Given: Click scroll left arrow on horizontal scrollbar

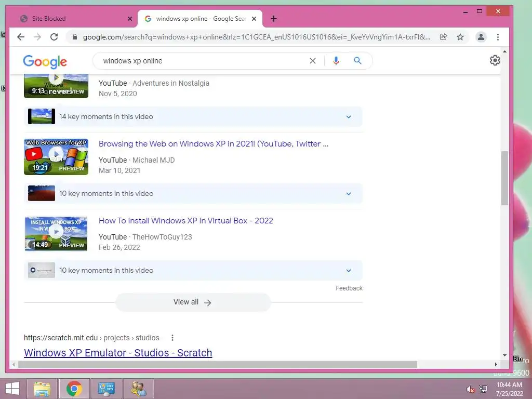Looking at the screenshot, I should click(x=14, y=364).
